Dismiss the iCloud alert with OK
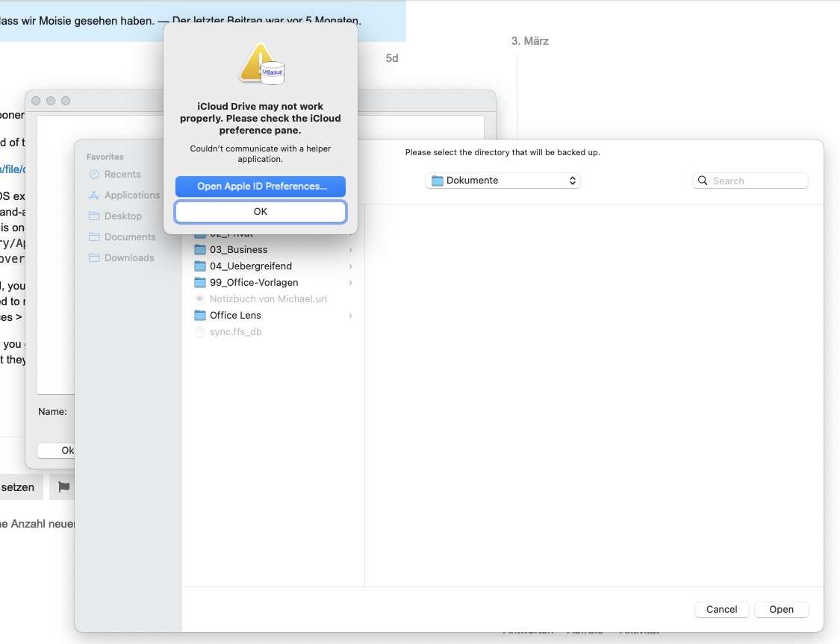Viewport: 840px width, 644px height. point(261,211)
